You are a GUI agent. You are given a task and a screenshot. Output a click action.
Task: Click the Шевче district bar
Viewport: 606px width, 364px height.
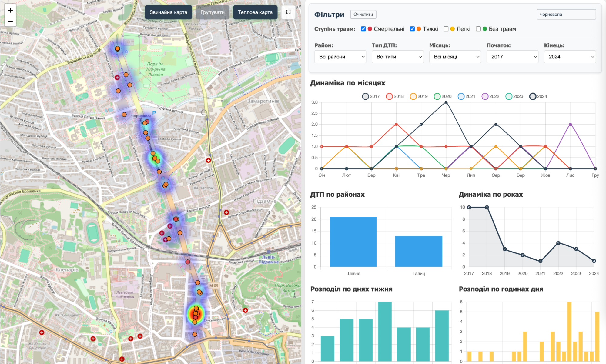click(x=353, y=242)
